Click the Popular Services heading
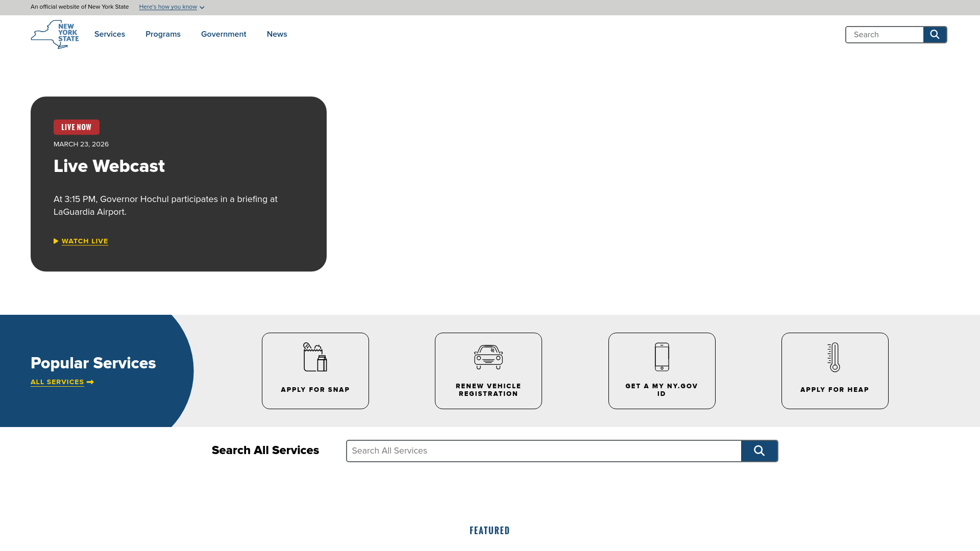 point(93,363)
